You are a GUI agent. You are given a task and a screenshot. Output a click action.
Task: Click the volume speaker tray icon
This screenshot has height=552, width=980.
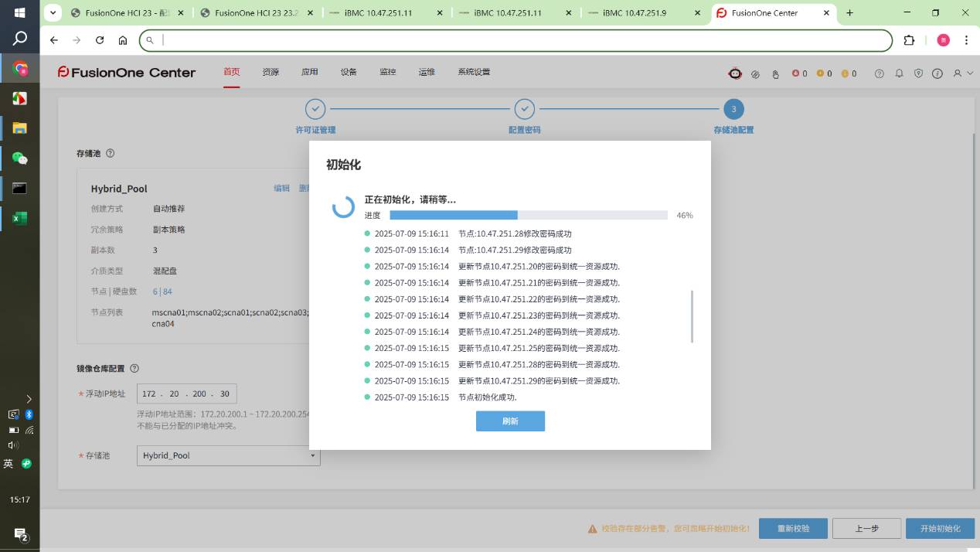[x=12, y=445]
